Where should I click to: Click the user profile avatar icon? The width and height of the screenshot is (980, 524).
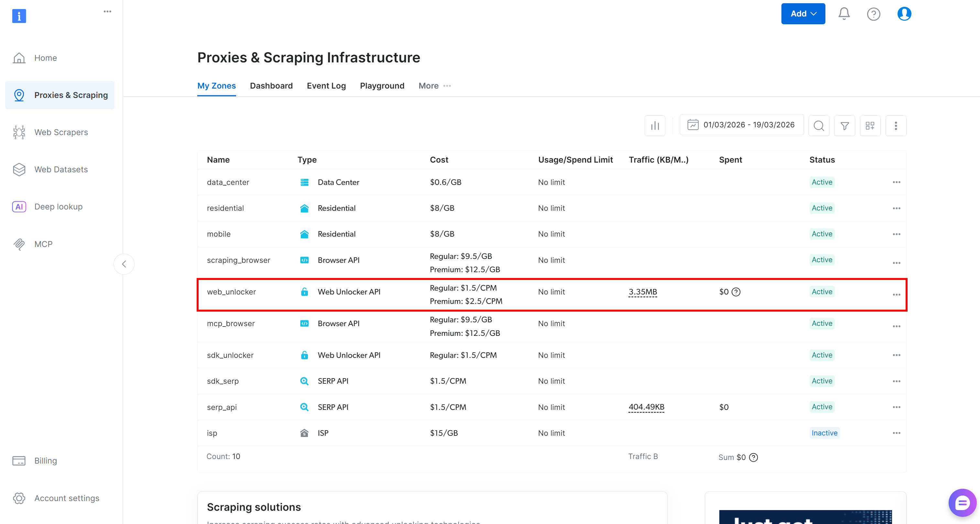(x=904, y=14)
